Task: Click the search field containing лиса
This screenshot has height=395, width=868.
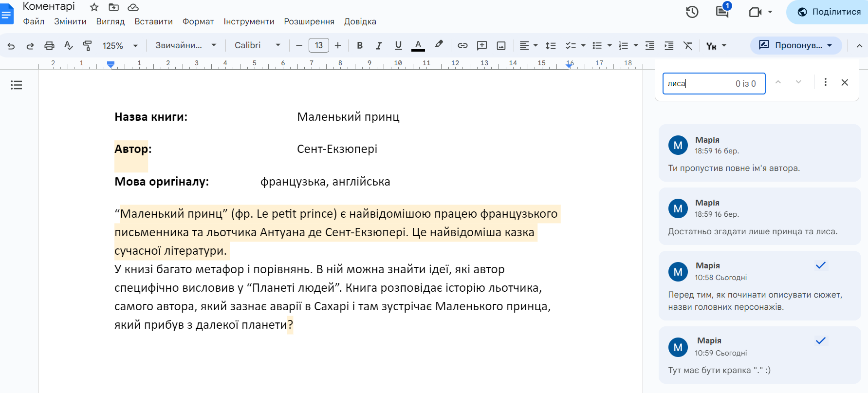Action: point(699,84)
